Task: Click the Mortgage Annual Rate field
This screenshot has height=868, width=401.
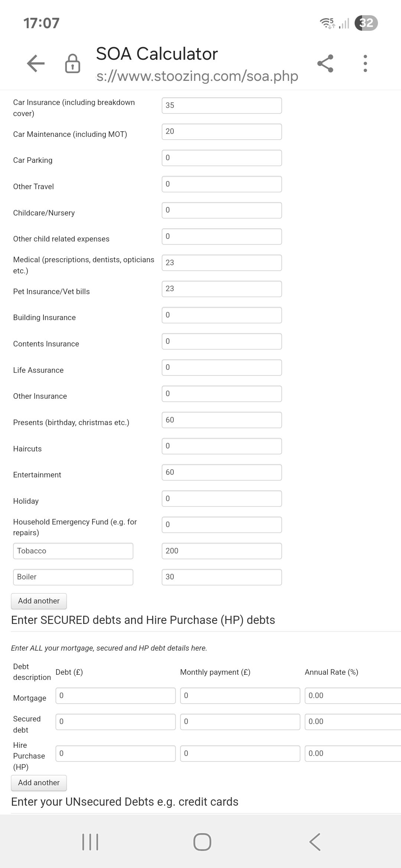Action: [x=353, y=696]
